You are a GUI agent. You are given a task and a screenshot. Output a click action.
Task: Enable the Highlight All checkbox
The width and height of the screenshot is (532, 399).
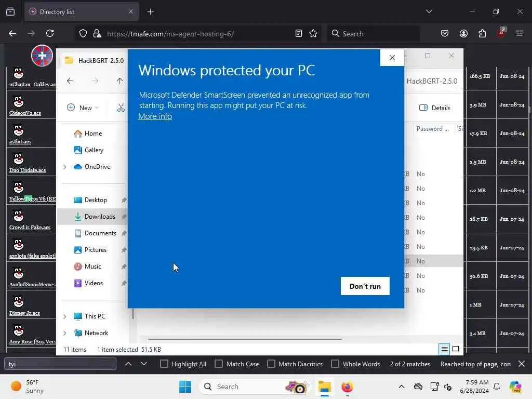pyautogui.click(x=164, y=364)
